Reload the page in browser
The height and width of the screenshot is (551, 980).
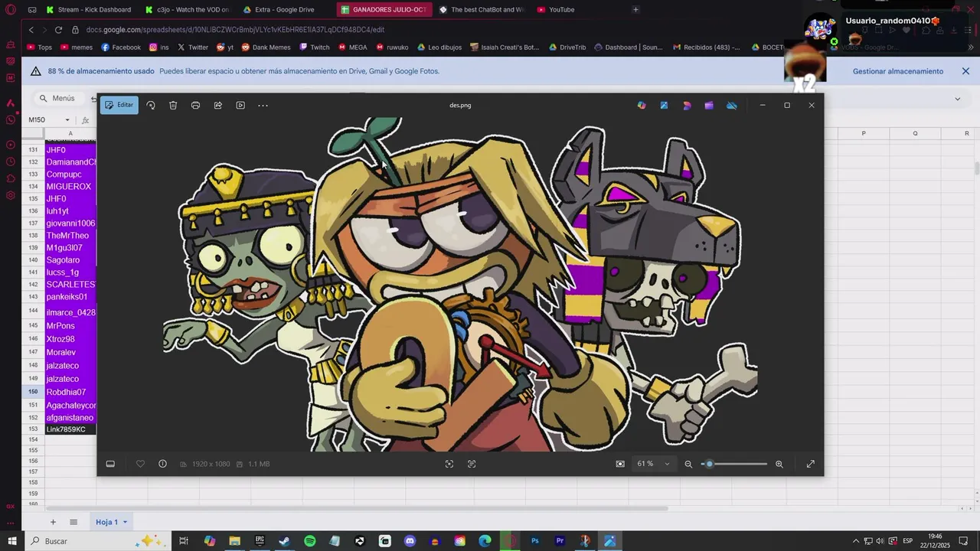coord(58,29)
